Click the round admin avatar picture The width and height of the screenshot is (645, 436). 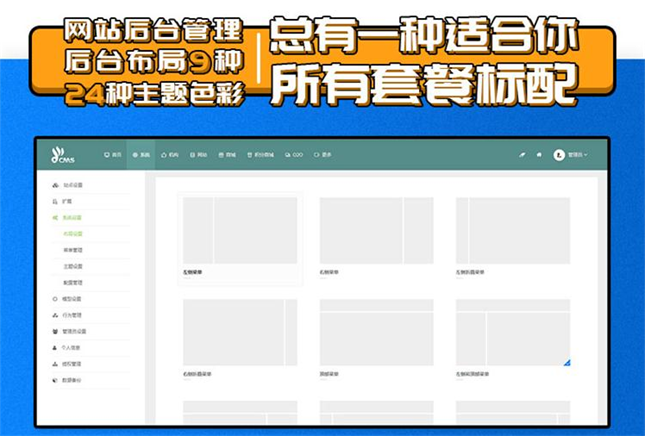559,155
